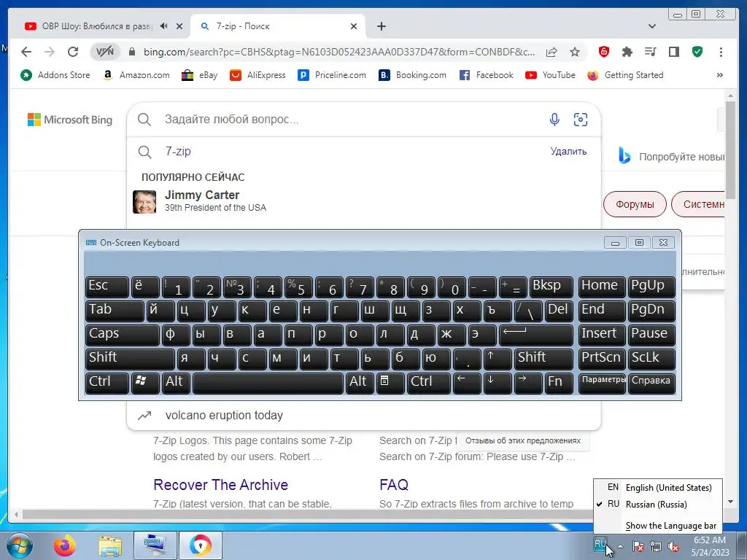Expand the tab search chevron

[651, 26]
